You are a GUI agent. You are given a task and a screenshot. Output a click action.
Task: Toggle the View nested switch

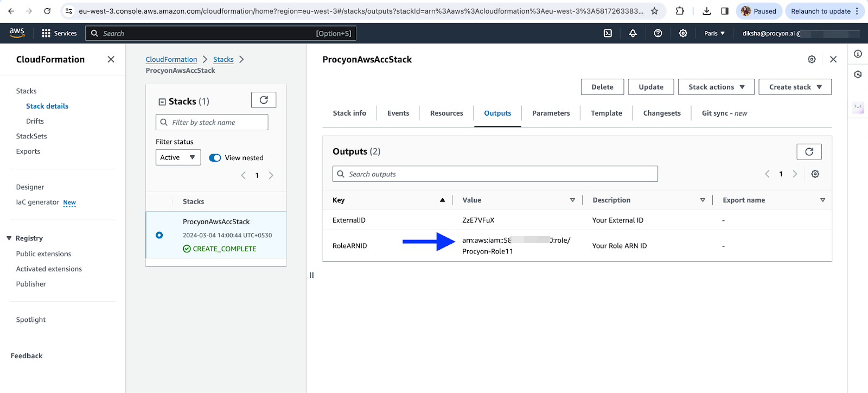[x=215, y=158]
